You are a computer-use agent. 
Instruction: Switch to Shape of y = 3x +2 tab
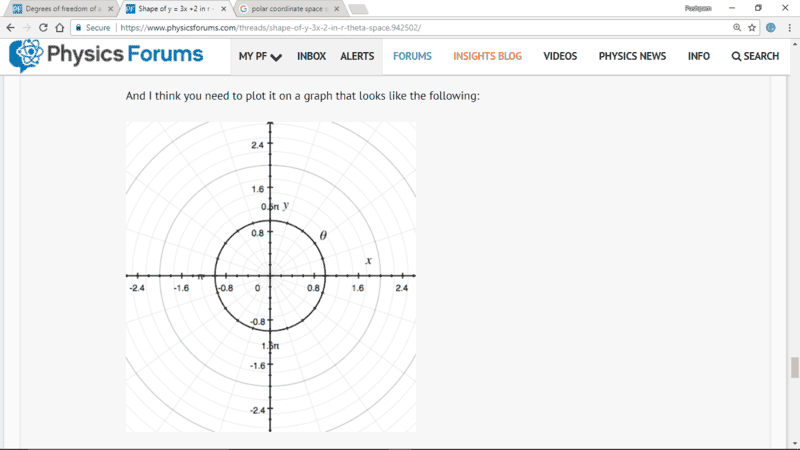[174, 9]
